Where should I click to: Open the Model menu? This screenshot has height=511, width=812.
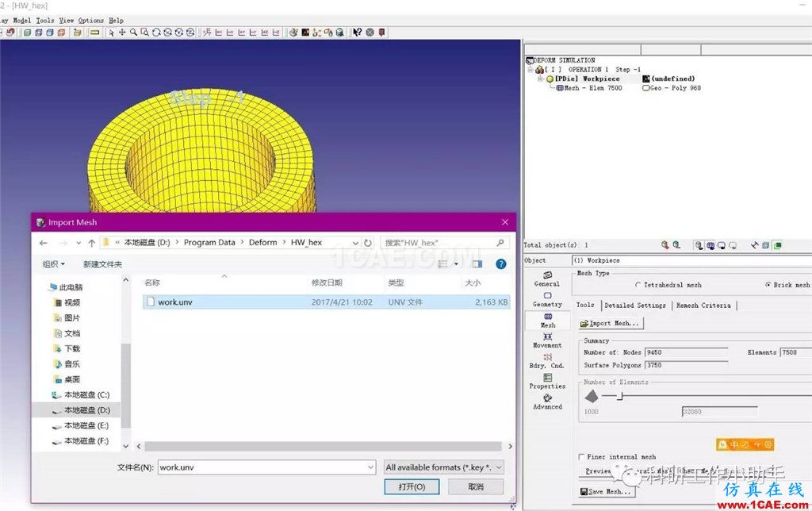point(21,20)
